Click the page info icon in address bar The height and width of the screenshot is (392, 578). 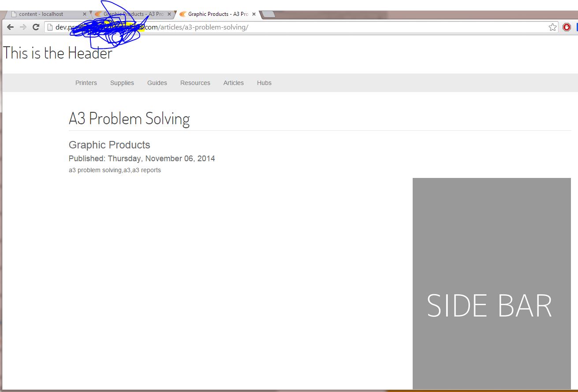click(x=50, y=27)
